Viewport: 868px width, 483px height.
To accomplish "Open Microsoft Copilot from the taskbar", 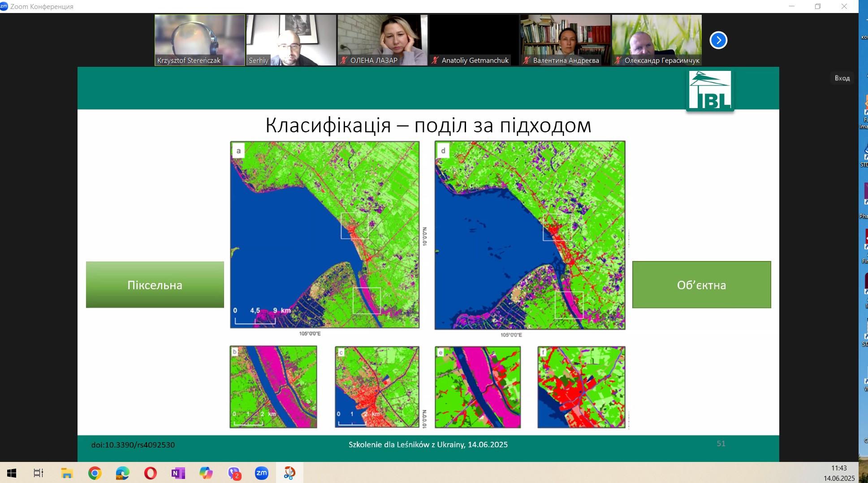I will (x=206, y=473).
